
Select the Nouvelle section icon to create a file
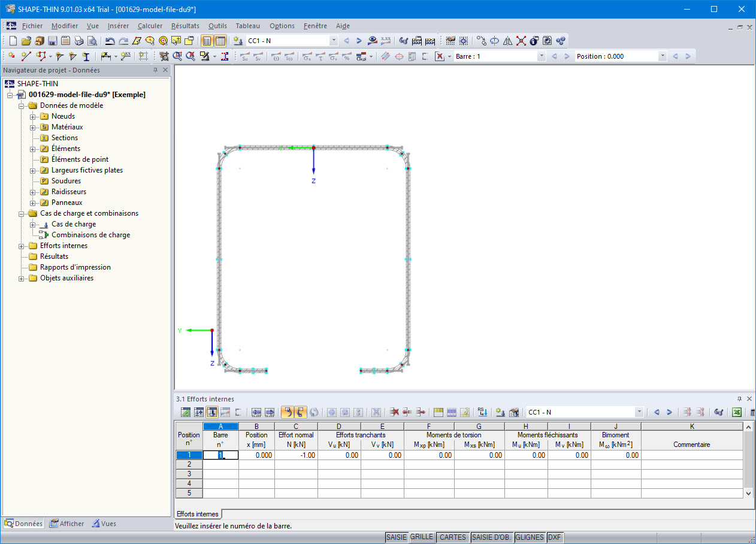point(12,40)
